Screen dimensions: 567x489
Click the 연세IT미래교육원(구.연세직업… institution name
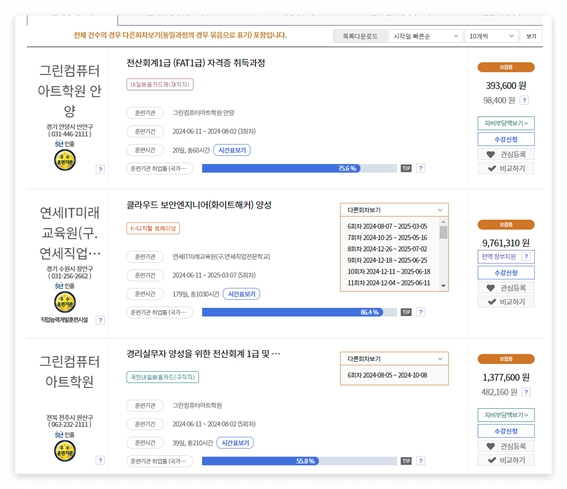(x=70, y=233)
